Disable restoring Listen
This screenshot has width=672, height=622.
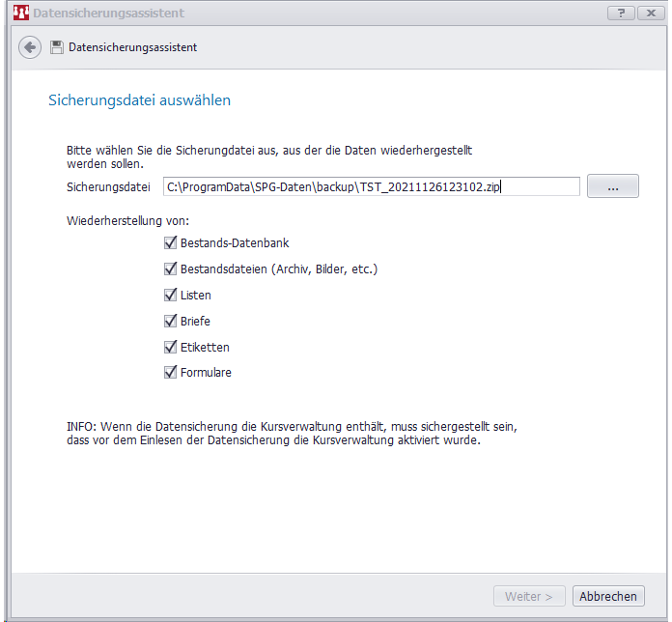tap(171, 296)
